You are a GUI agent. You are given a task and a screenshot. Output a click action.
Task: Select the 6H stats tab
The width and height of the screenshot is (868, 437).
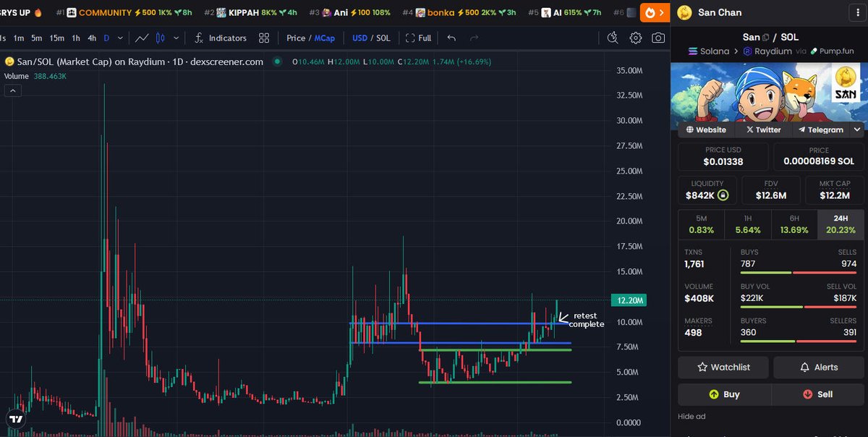point(793,224)
